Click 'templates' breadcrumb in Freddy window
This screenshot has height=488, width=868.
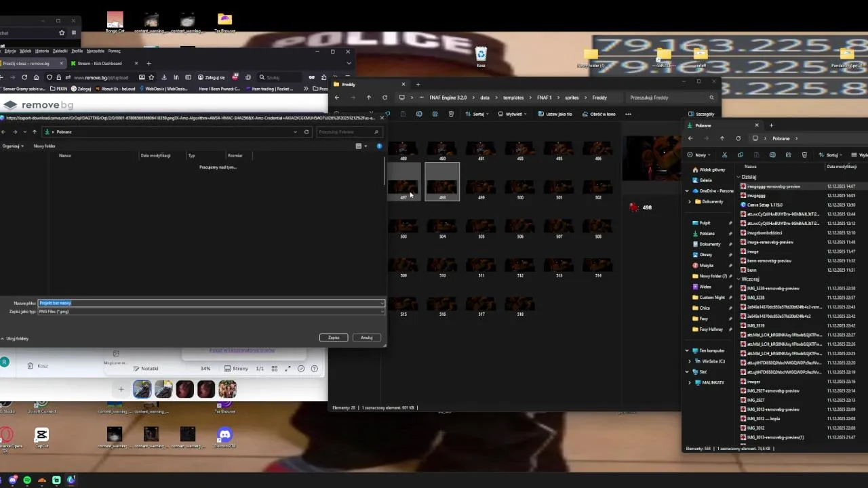[x=513, y=98]
